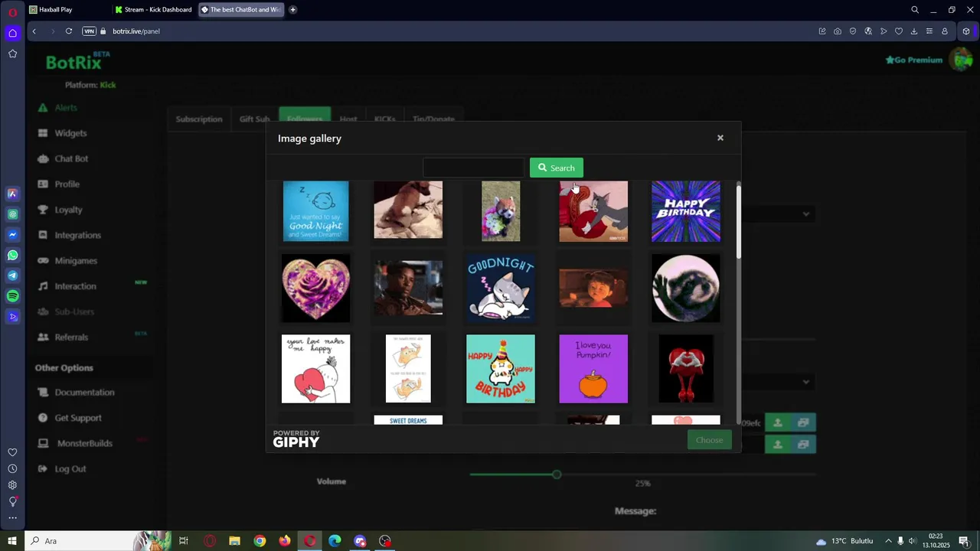Open Alerts in BotRix sidebar

(x=66, y=108)
